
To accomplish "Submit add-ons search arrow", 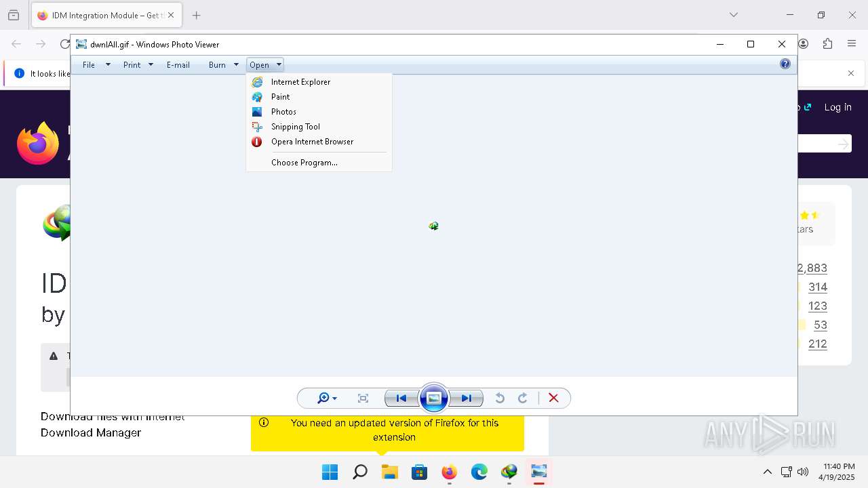I will 843,144.
